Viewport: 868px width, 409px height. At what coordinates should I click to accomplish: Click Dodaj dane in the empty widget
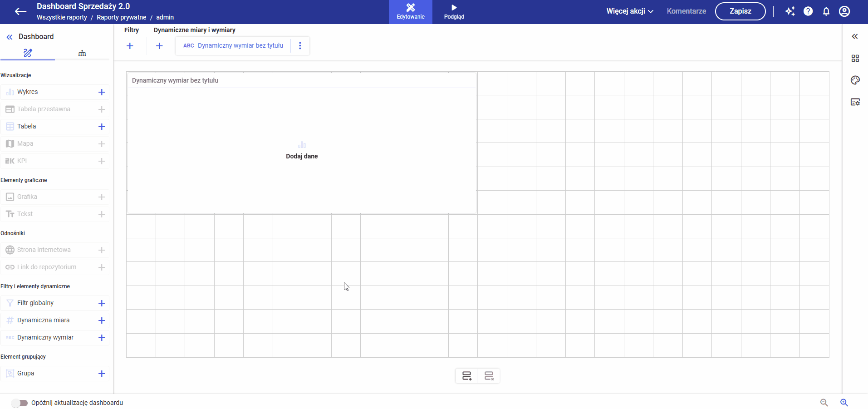pos(302,156)
